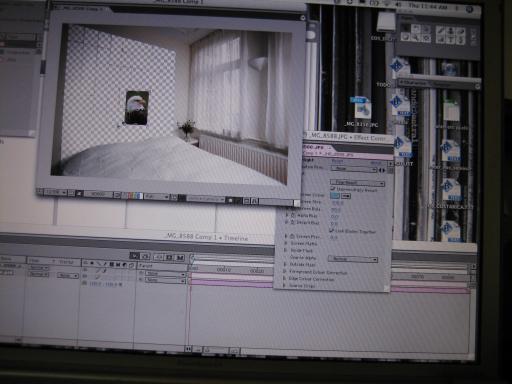
Task: Open Keylight View dropdown showing Final Result
Action: (x=357, y=183)
